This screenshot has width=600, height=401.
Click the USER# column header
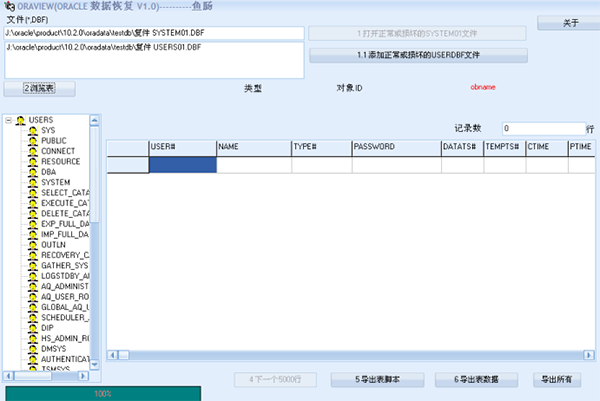[183, 148]
